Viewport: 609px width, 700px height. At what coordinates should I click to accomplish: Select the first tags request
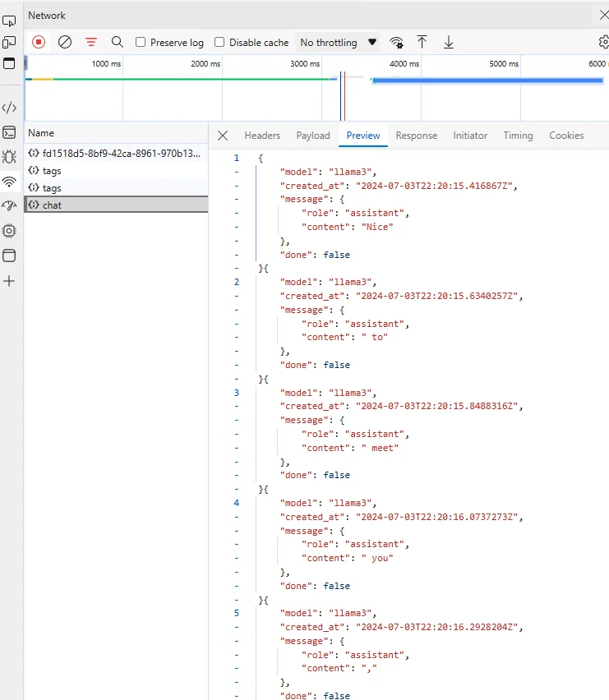click(52, 171)
